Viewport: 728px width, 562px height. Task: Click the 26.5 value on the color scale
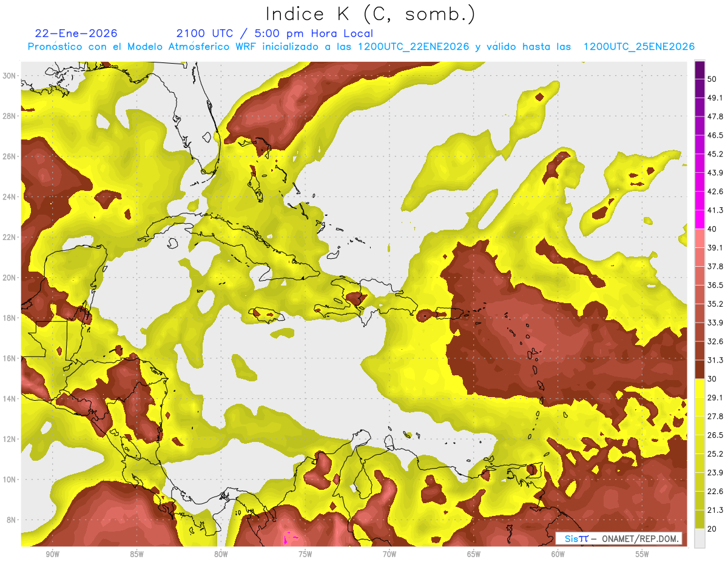715,436
